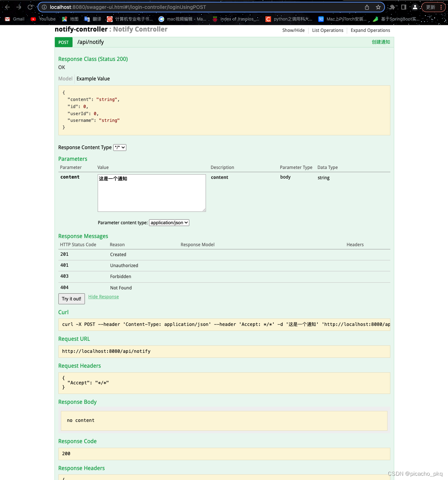Open the 地图 maps bookmark

(70, 19)
